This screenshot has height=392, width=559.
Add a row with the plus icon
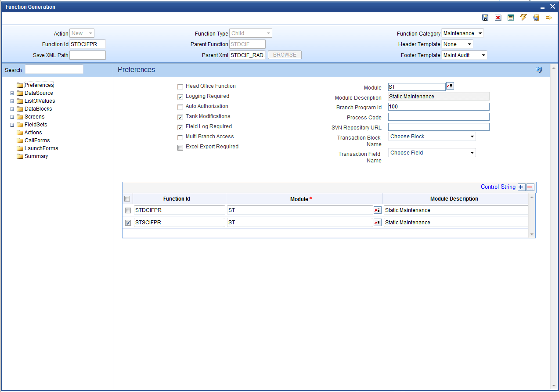[x=521, y=187]
